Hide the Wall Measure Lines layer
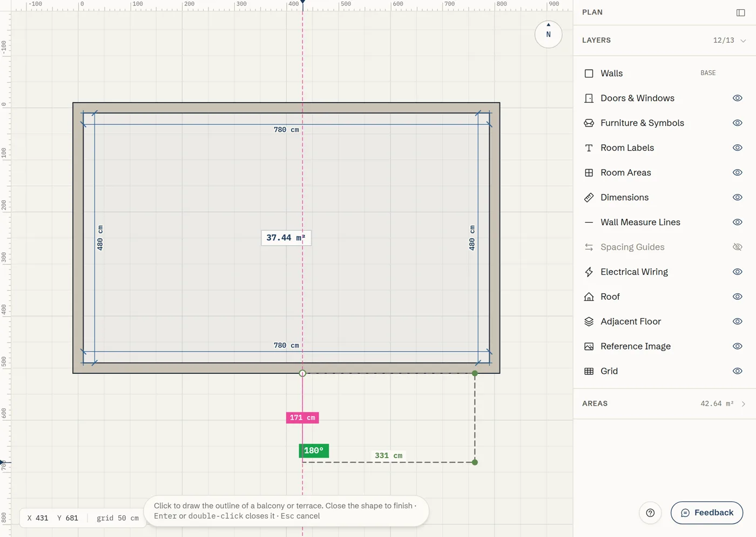The width and height of the screenshot is (756, 537). 738,223
